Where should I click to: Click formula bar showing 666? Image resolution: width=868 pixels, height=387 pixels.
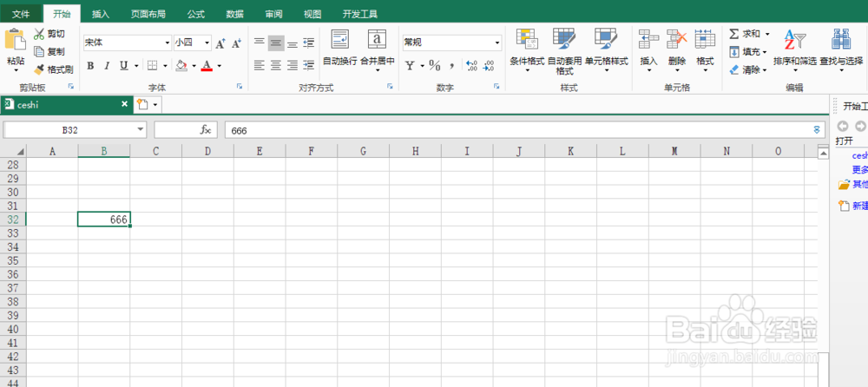tap(524, 130)
